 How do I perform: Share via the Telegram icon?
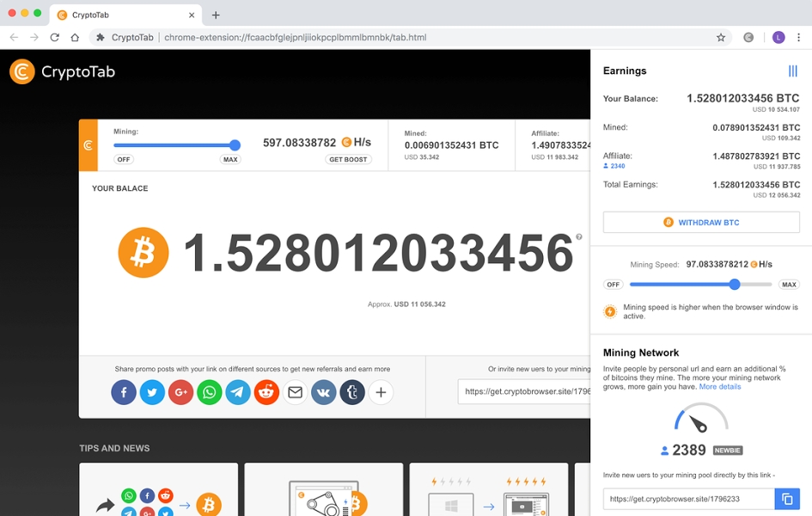(238, 392)
